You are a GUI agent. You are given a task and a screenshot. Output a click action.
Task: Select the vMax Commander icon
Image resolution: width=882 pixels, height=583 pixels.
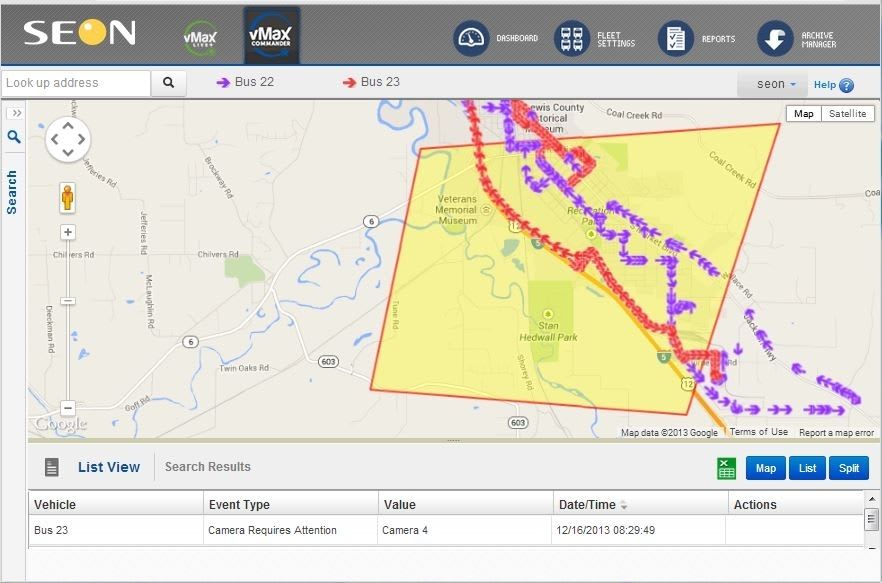[x=271, y=36]
